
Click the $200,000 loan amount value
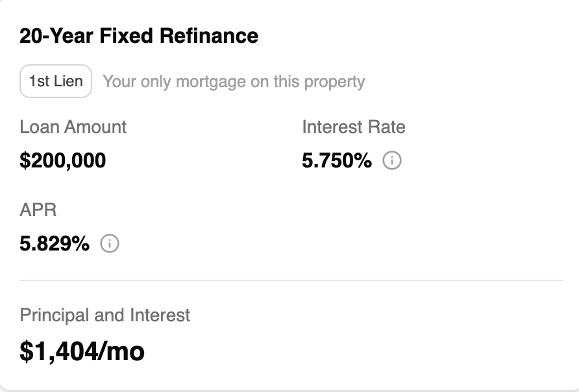tap(63, 160)
